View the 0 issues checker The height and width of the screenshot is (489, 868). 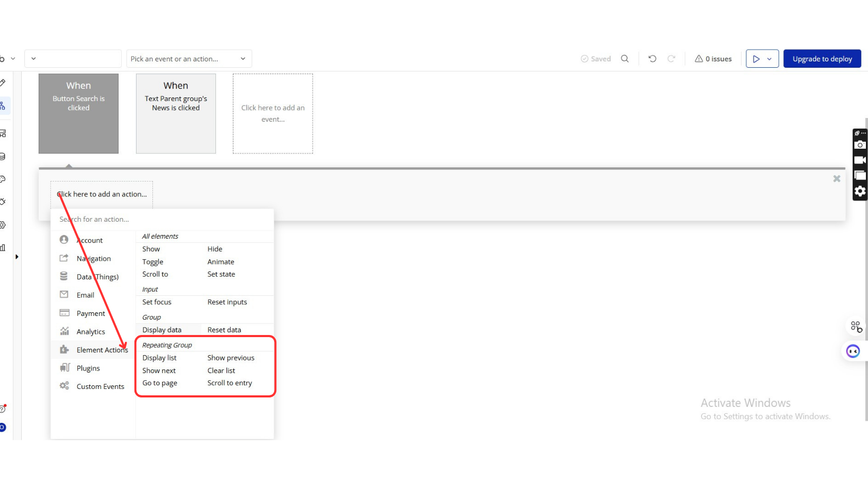pyautogui.click(x=713, y=59)
